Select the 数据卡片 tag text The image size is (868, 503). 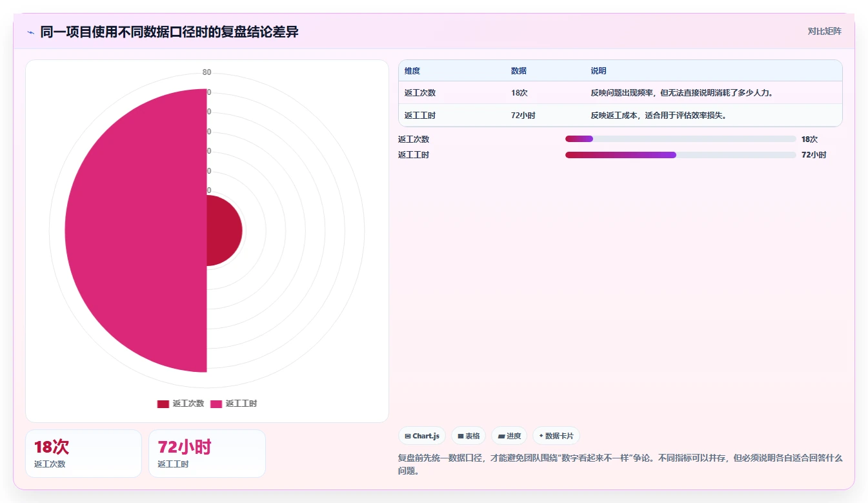(560, 436)
